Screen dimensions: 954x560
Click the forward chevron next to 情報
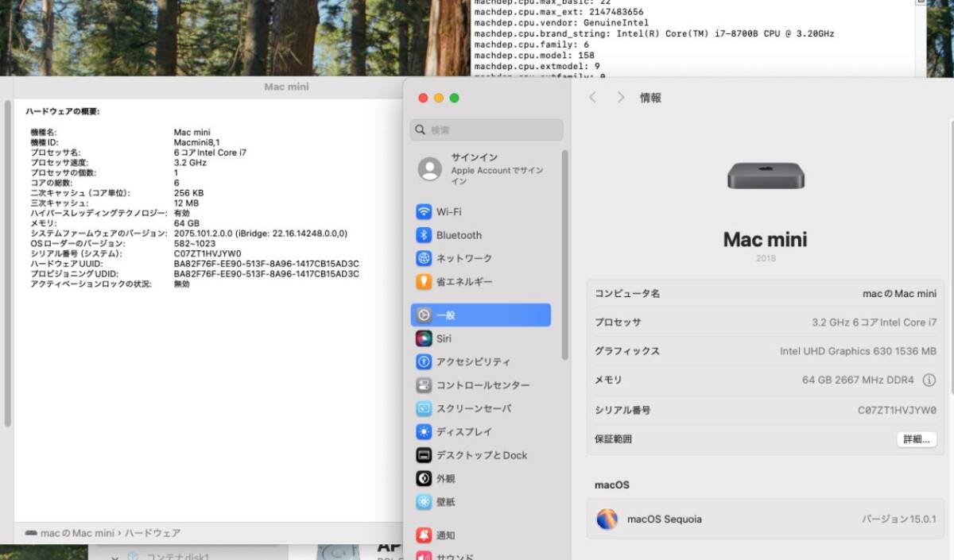620,97
